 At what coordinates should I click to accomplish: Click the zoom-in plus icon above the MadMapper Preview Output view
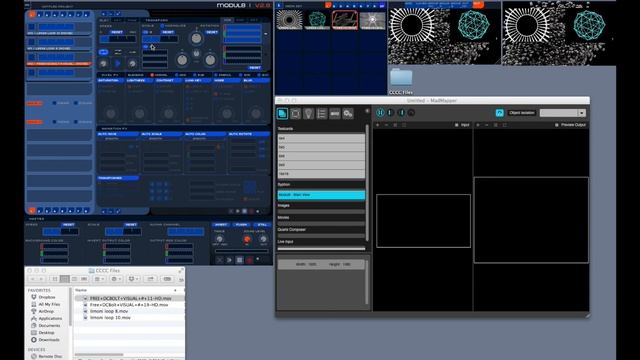click(x=478, y=125)
